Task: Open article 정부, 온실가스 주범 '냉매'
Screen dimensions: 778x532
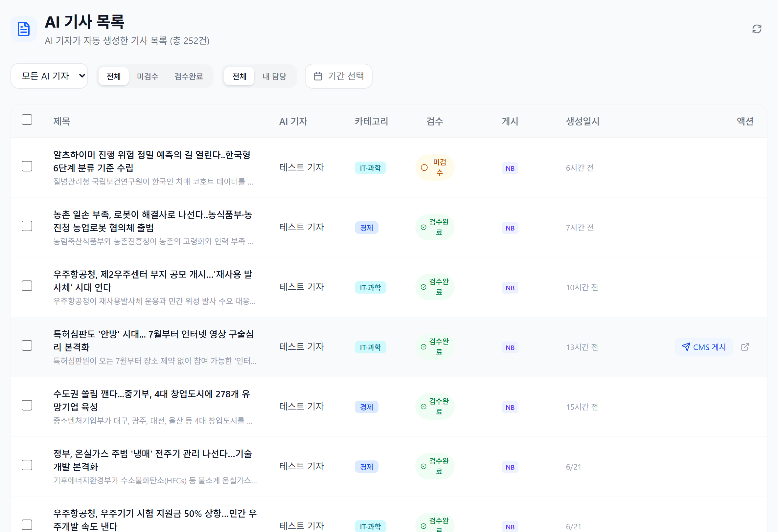Action: tap(153, 460)
